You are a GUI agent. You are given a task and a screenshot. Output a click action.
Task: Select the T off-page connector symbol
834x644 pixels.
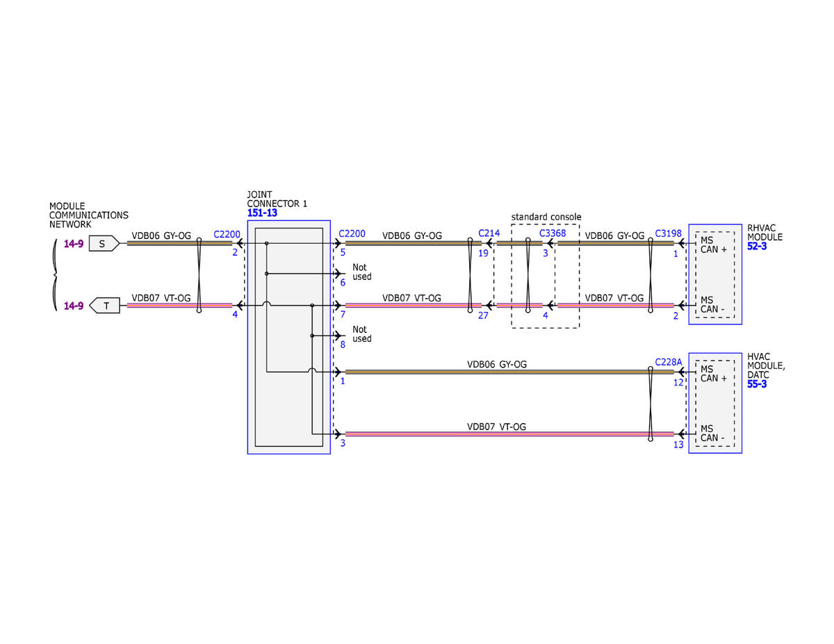[x=104, y=306]
